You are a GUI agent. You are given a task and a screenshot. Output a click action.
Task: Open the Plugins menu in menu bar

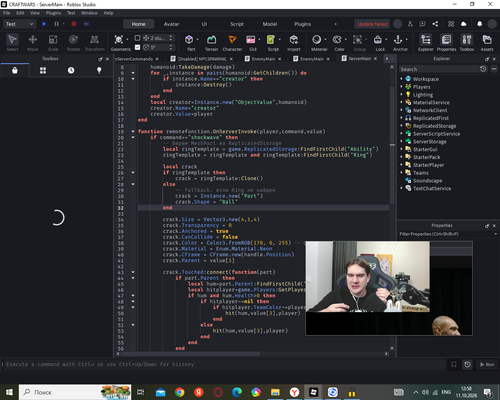pyautogui.click(x=53, y=13)
